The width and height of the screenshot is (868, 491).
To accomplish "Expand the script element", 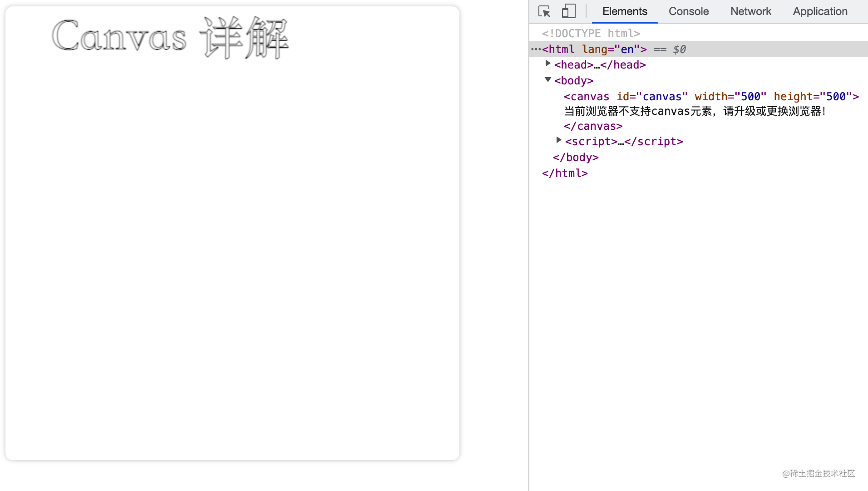I will pyautogui.click(x=558, y=140).
